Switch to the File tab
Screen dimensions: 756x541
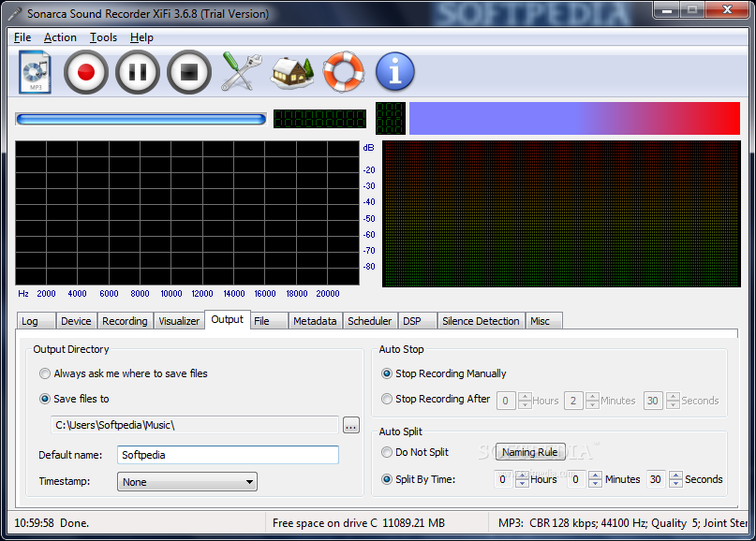pos(269,321)
